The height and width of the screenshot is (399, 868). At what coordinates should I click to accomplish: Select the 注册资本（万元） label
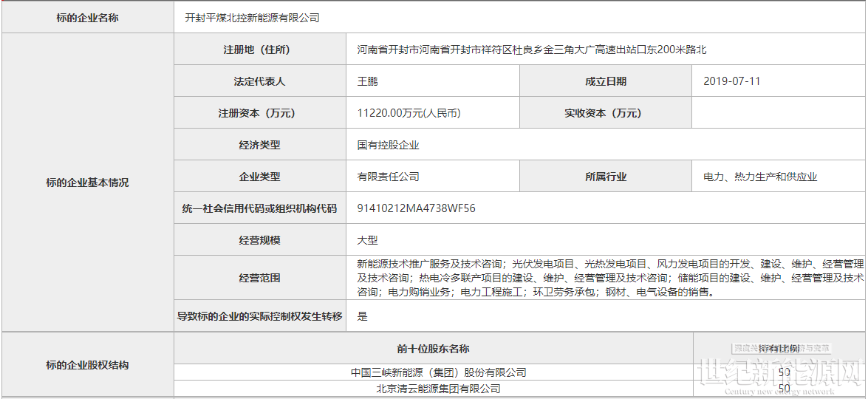[260, 113]
